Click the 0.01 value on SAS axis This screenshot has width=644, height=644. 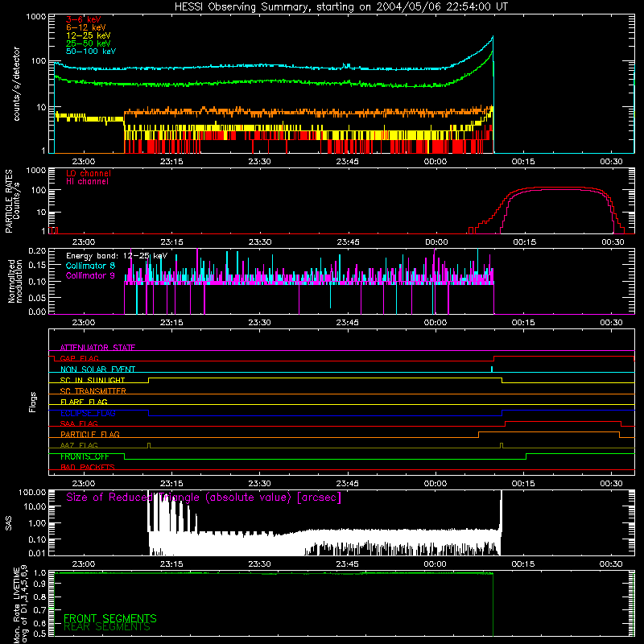pos(37,553)
